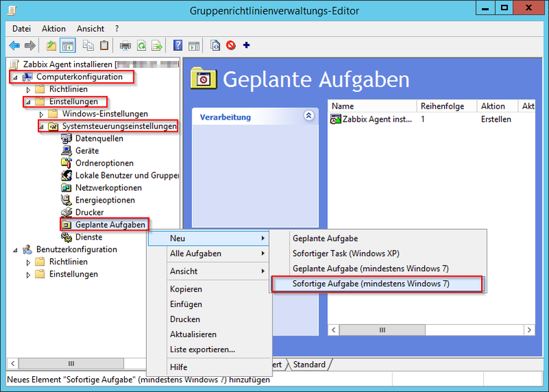Collapse the Verarbeitung panel chevron

point(308,116)
